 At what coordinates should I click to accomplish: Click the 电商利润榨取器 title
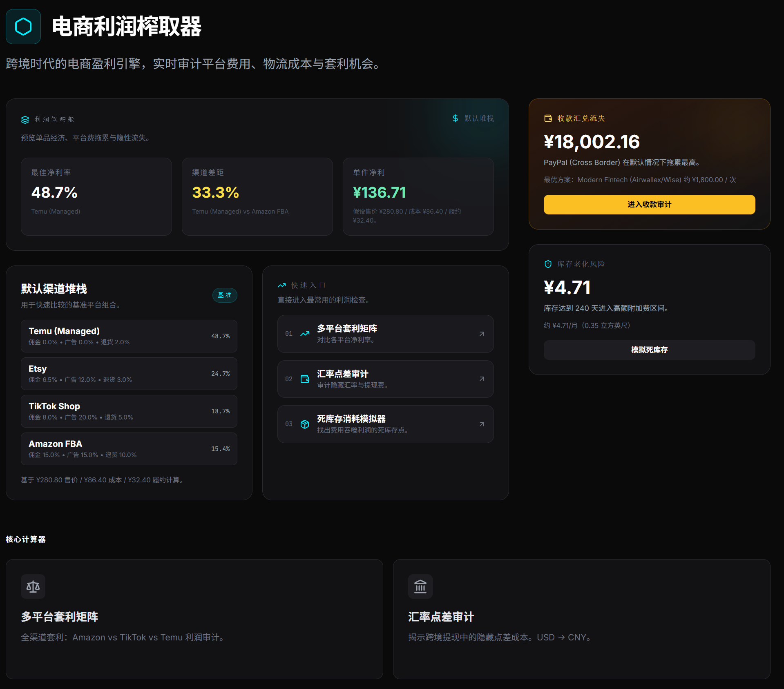[127, 27]
